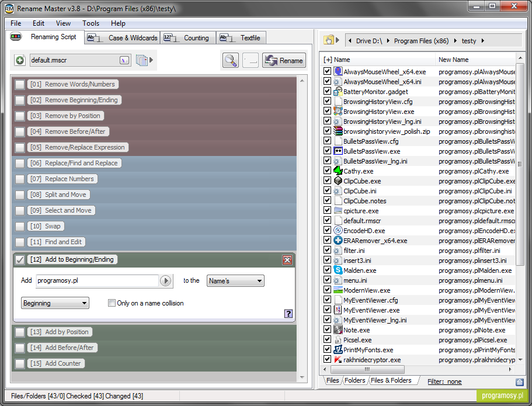532x406 pixels.
Task: Click the cpicture.exe file icon
Action: (x=338, y=210)
